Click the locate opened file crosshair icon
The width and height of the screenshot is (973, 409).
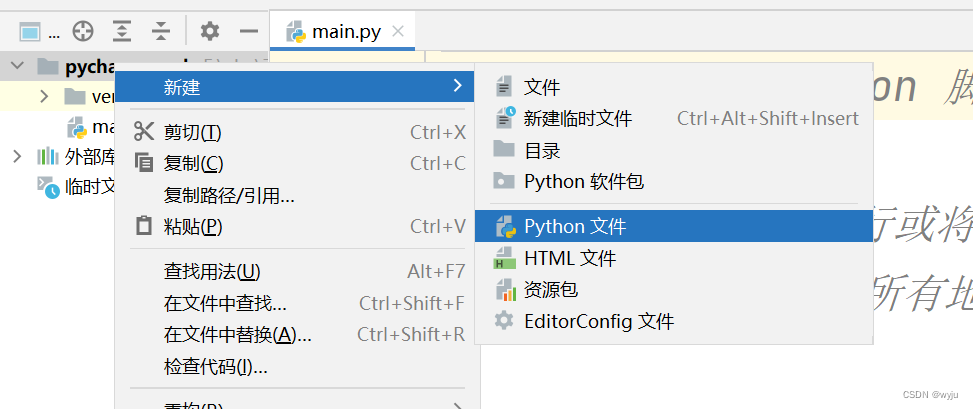pyautogui.click(x=83, y=30)
